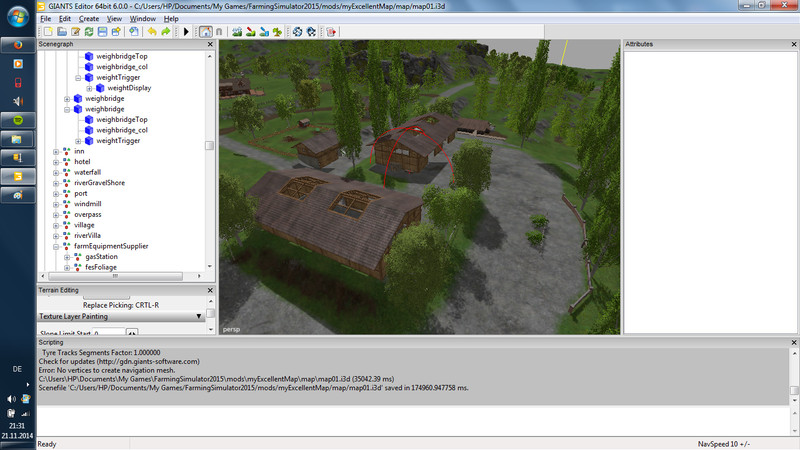Create a new scene with the New icon
800x450 pixels.
click(x=48, y=32)
